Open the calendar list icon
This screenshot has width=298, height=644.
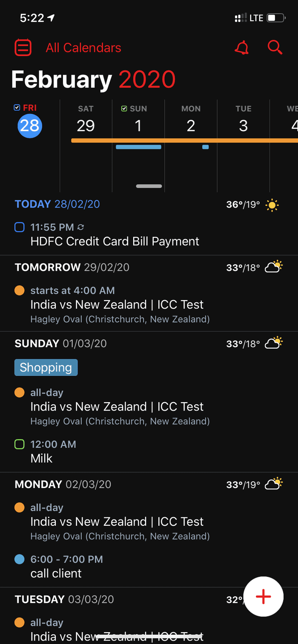click(23, 48)
